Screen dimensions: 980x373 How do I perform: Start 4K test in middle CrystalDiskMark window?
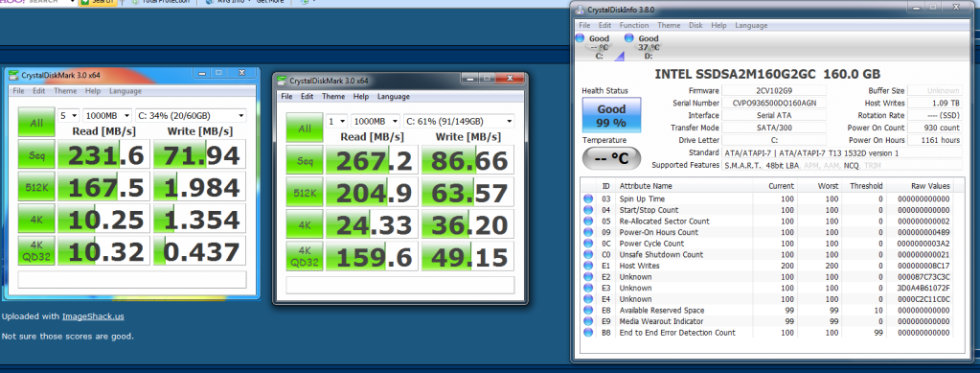pyautogui.click(x=305, y=224)
